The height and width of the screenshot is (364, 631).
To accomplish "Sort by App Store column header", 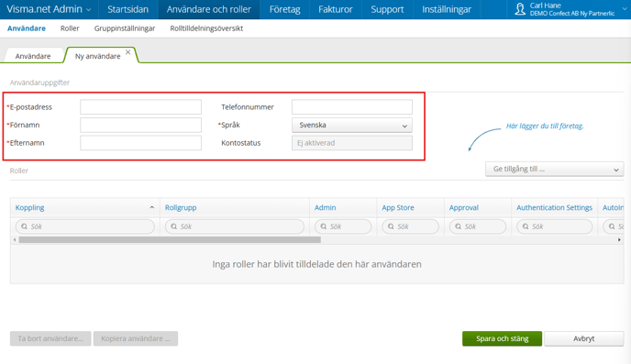I will click(398, 207).
